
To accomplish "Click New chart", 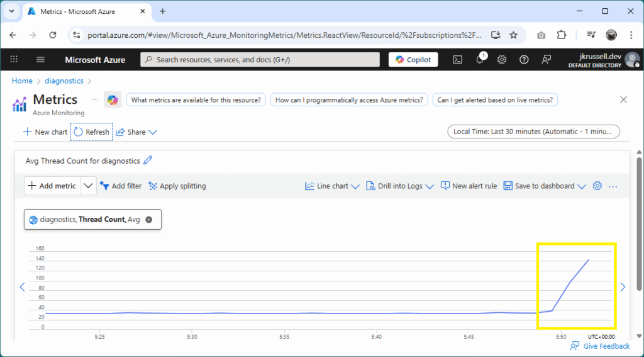I will tap(45, 132).
